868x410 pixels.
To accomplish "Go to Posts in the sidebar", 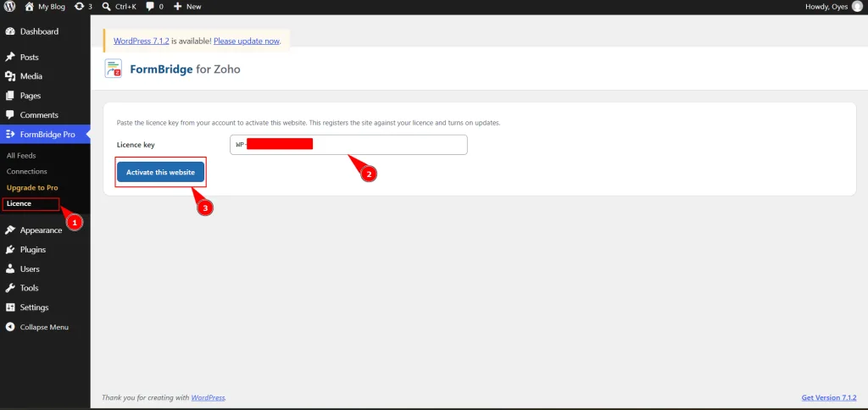I will pyautogui.click(x=30, y=57).
